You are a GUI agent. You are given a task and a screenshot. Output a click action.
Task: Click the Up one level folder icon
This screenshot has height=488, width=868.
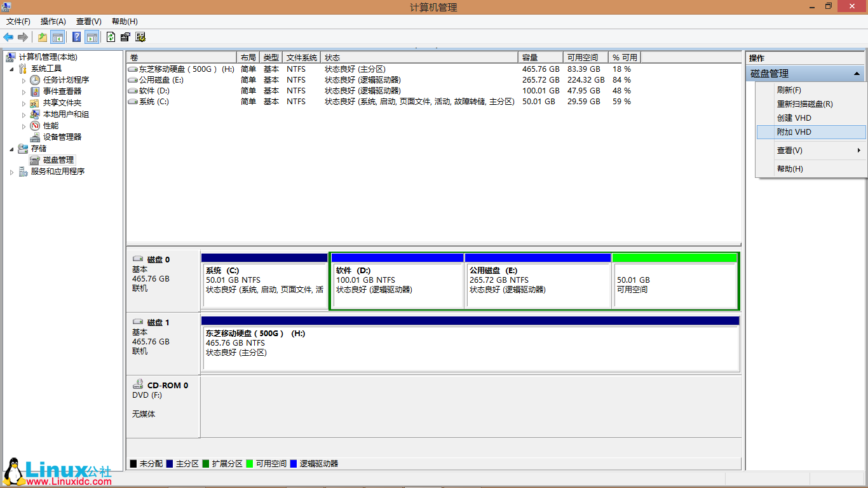pos(42,37)
